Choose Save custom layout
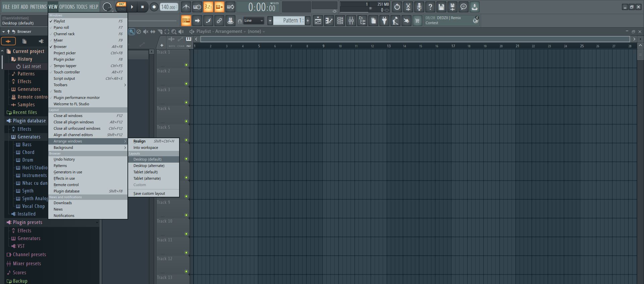 tap(149, 193)
